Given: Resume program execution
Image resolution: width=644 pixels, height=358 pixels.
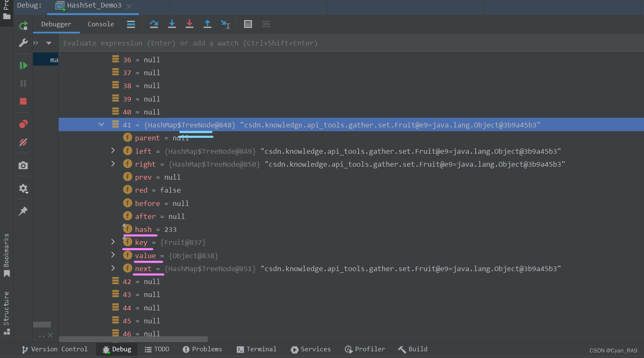Looking at the screenshot, I should pos(23,66).
